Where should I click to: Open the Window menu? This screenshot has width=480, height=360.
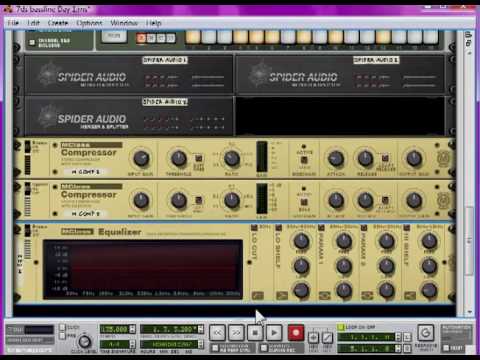tap(124, 23)
